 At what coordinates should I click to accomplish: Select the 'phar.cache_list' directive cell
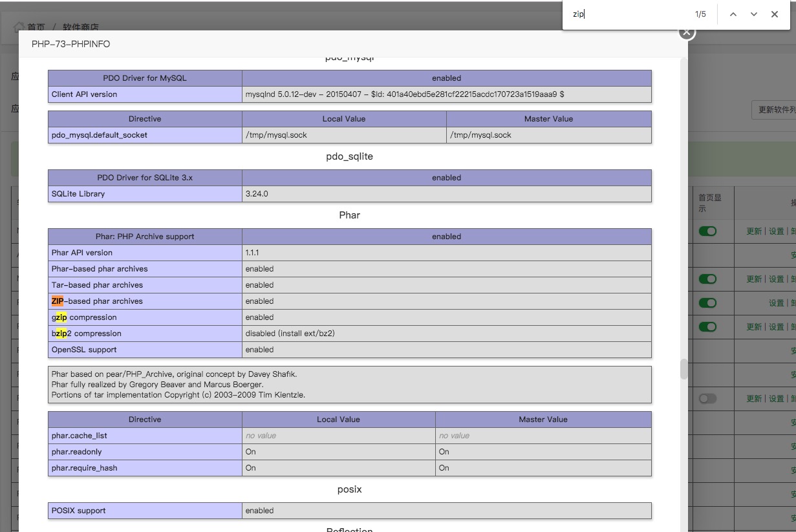[145, 436]
